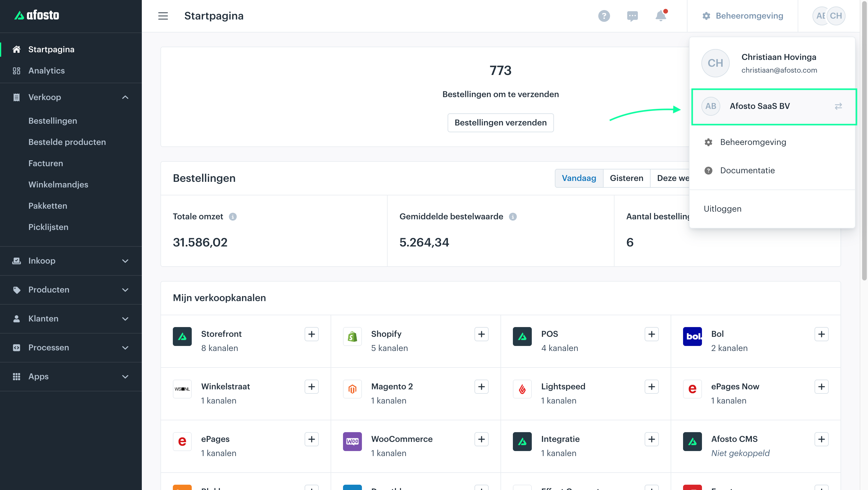
Task: Click the Storefront logo icon
Action: tap(182, 337)
